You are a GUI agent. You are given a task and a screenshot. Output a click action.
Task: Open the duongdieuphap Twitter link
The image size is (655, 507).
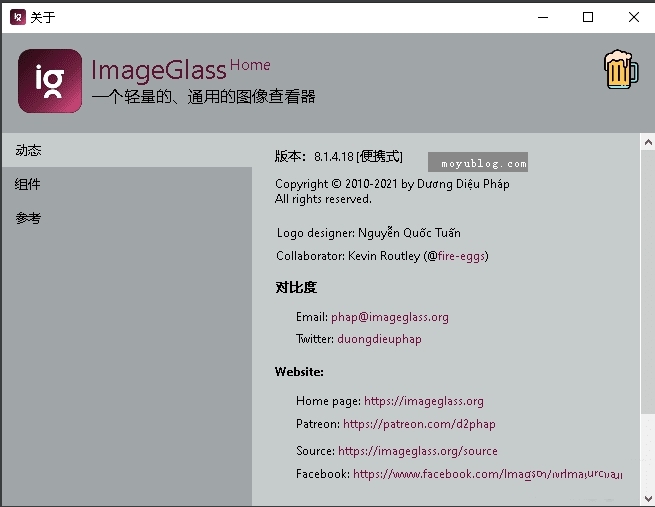(x=379, y=339)
